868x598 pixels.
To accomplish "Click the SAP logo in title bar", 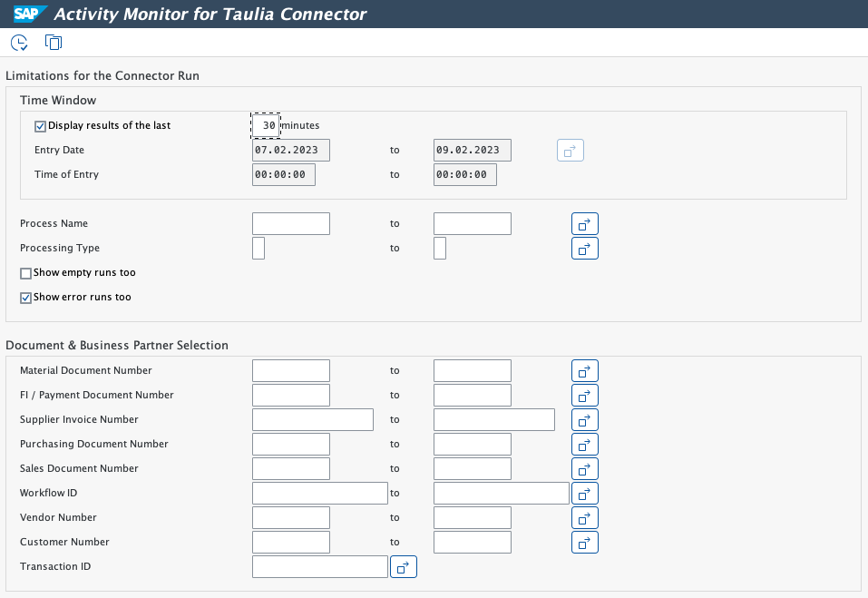I will pos(30,14).
